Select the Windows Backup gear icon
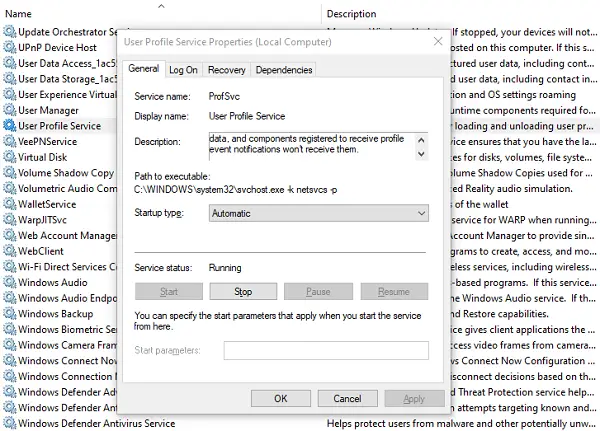Screen dimensions: 600x431 [10, 314]
